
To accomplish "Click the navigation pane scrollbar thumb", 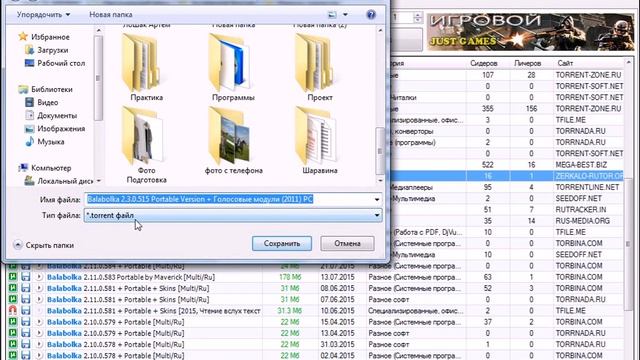I will [x=98, y=78].
